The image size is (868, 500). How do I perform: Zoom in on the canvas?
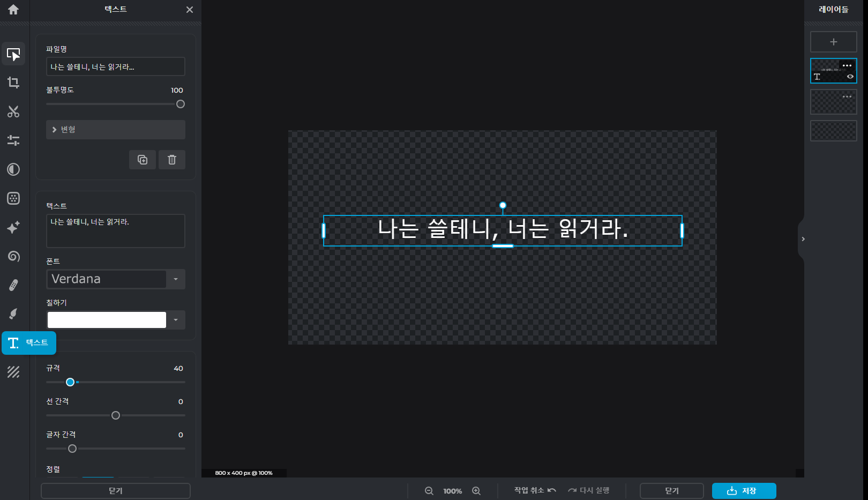[x=476, y=491]
